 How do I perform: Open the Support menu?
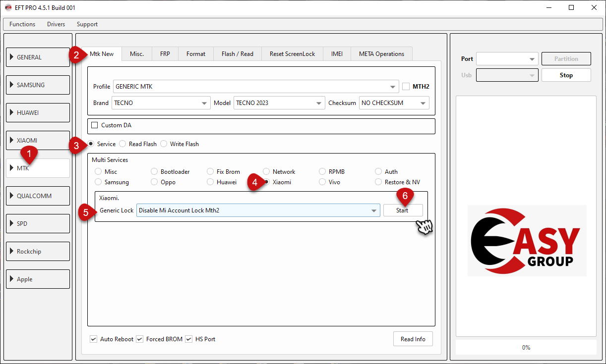(x=87, y=24)
